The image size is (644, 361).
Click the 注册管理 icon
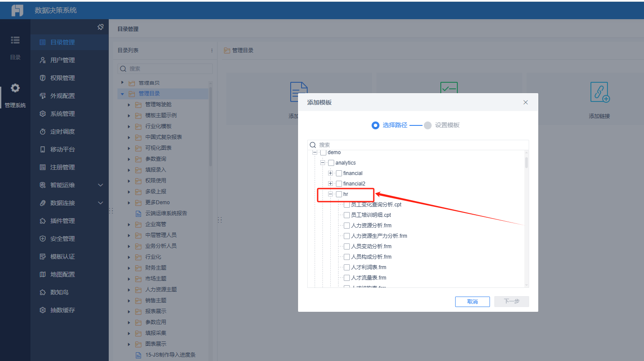pos(43,167)
